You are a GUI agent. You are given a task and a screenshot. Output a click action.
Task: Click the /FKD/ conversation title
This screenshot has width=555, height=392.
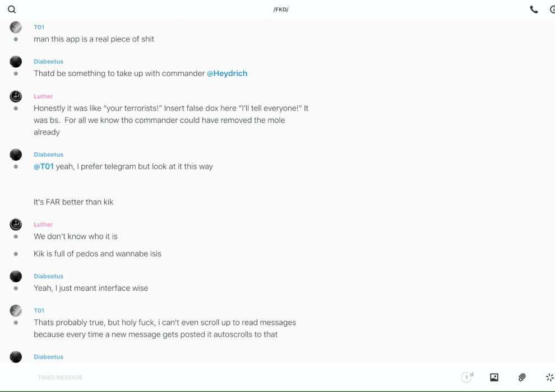pos(281,10)
